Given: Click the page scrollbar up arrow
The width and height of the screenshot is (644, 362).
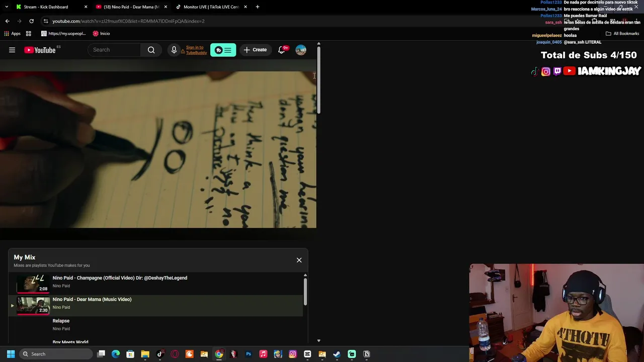Looking at the screenshot, I should click(318, 44).
